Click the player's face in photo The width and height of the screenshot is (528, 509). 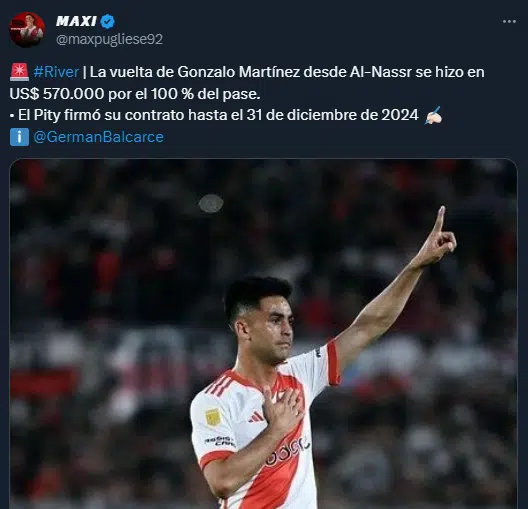274,328
